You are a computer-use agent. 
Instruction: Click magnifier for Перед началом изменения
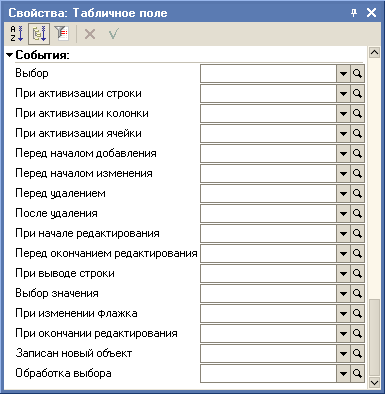pos(357,174)
